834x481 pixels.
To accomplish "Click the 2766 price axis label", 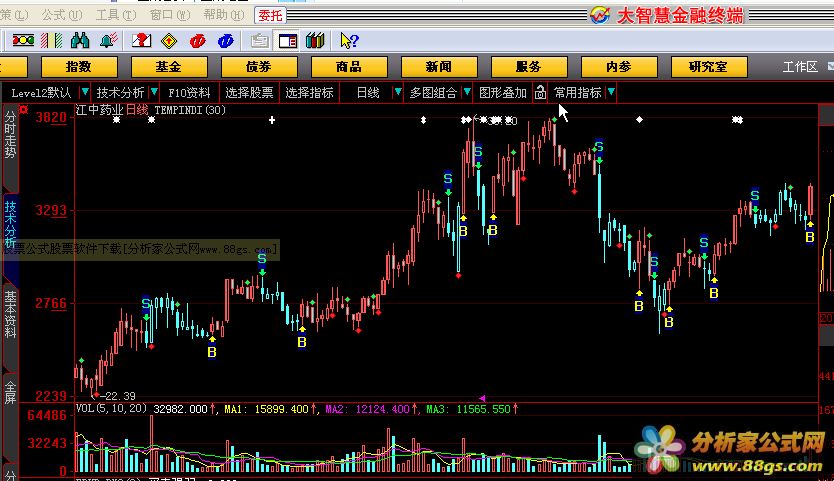I will (51, 303).
